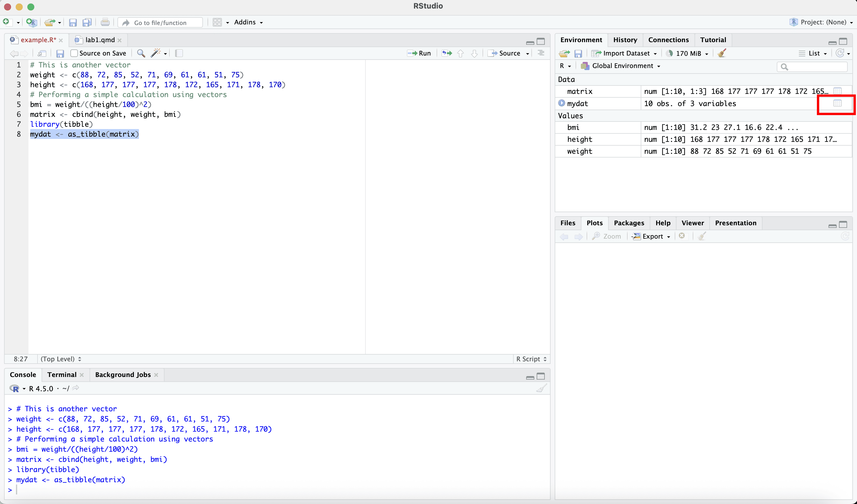
Task: Open the Packages tab
Action: (x=629, y=223)
